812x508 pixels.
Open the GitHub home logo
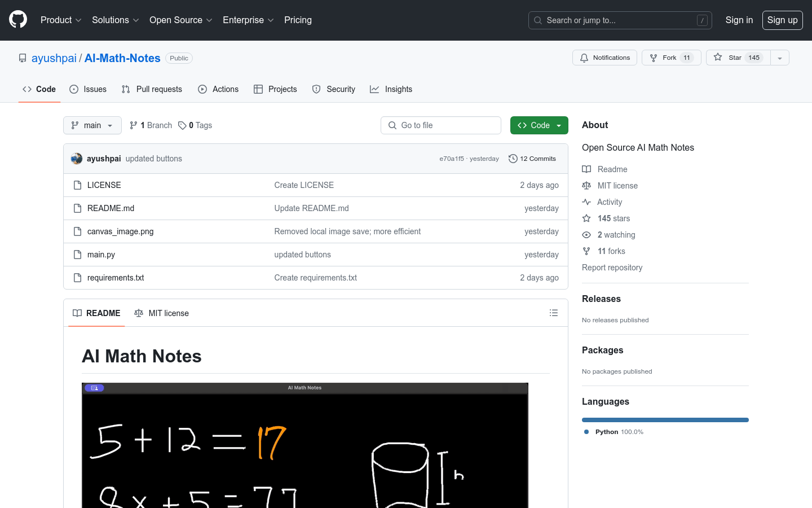click(x=18, y=20)
